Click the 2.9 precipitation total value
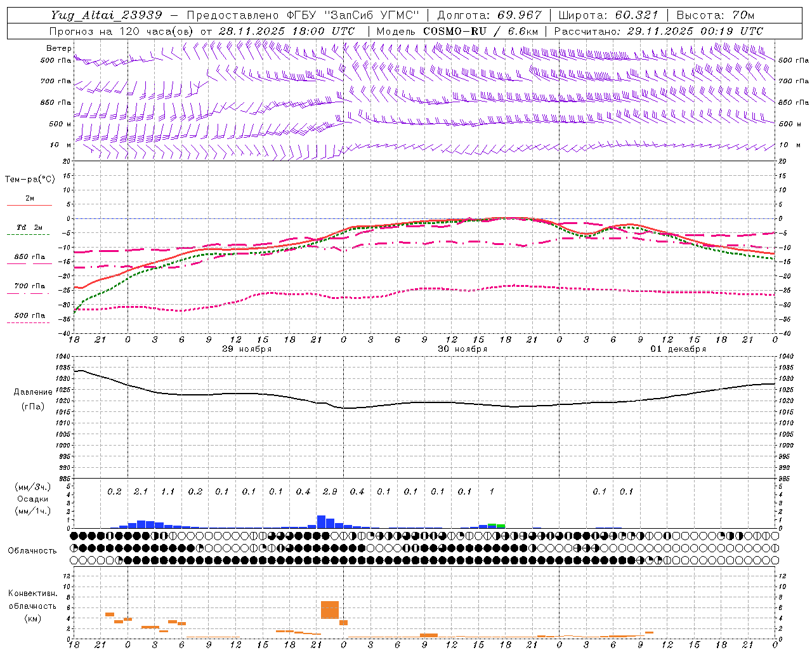812x650 pixels. pyautogui.click(x=330, y=491)
